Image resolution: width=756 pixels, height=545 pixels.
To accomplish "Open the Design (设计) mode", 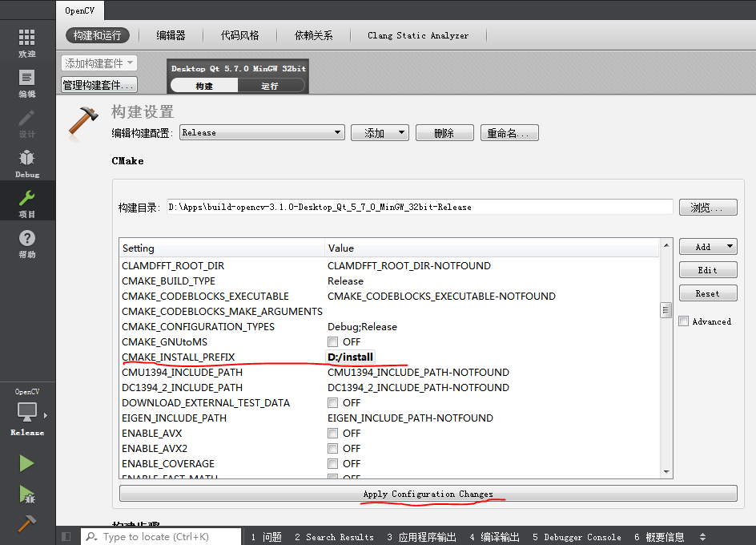I will click(27, 124).
